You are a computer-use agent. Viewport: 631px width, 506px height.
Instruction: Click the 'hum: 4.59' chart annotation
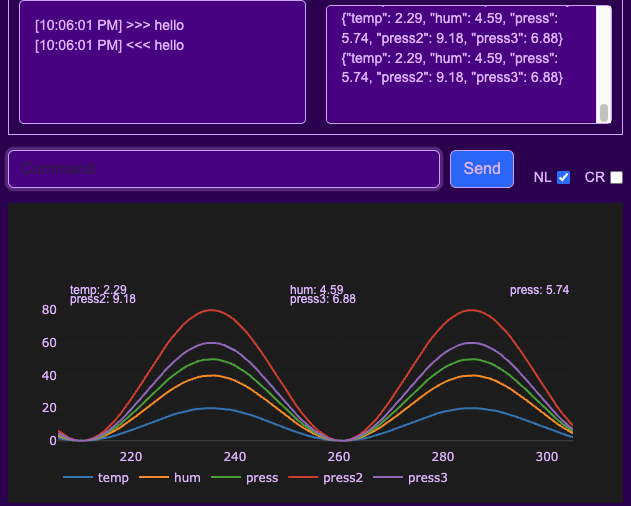pos(316,290)
